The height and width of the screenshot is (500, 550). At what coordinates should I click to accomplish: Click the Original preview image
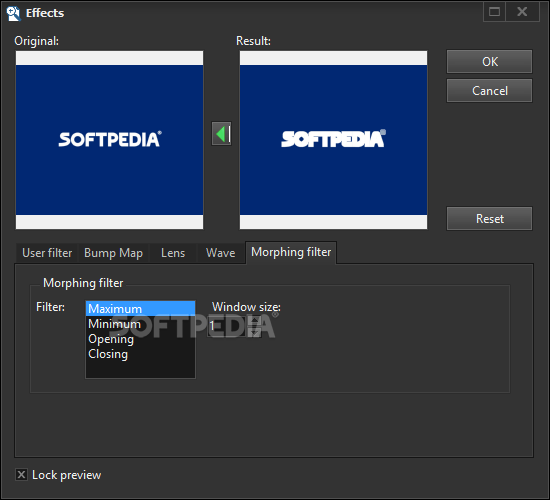pyautogui.click(x=109, y=140)
